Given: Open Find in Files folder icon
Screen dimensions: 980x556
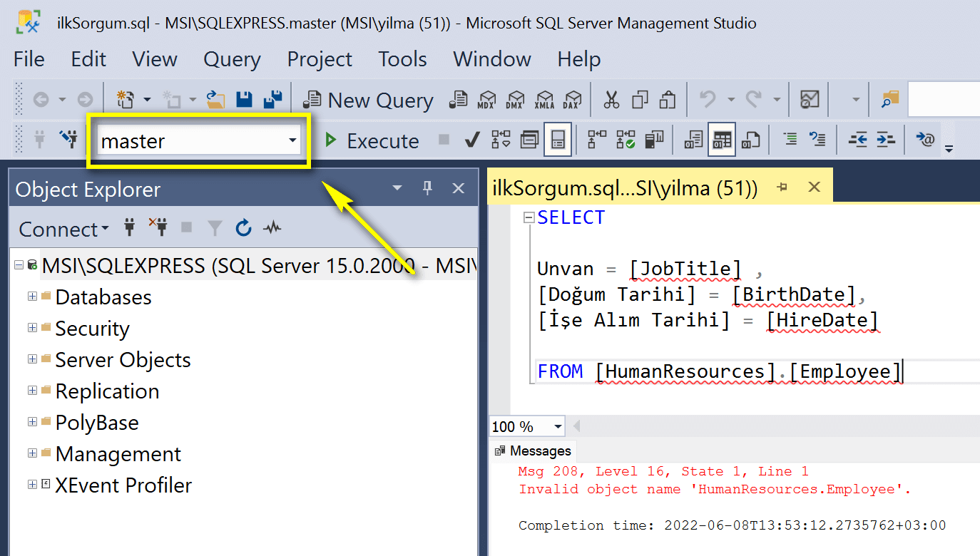Looking at the screenshot, I should click(x=890, y=100).
